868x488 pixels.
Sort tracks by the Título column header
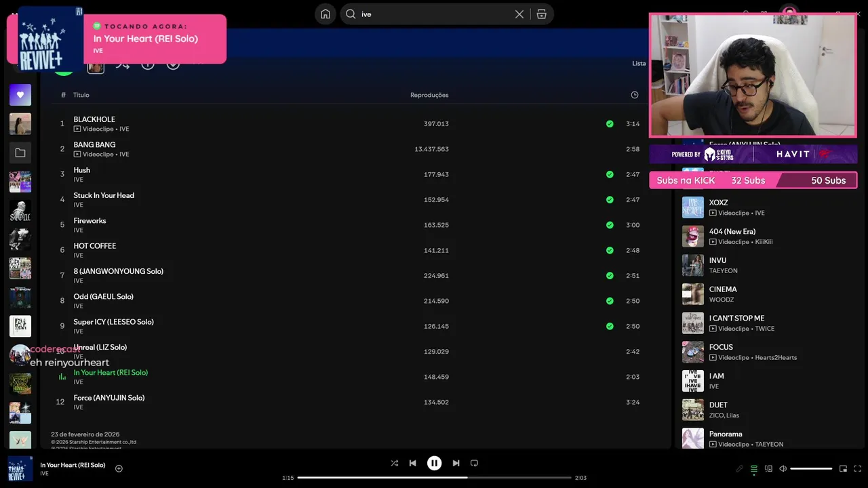click(81, 95)
